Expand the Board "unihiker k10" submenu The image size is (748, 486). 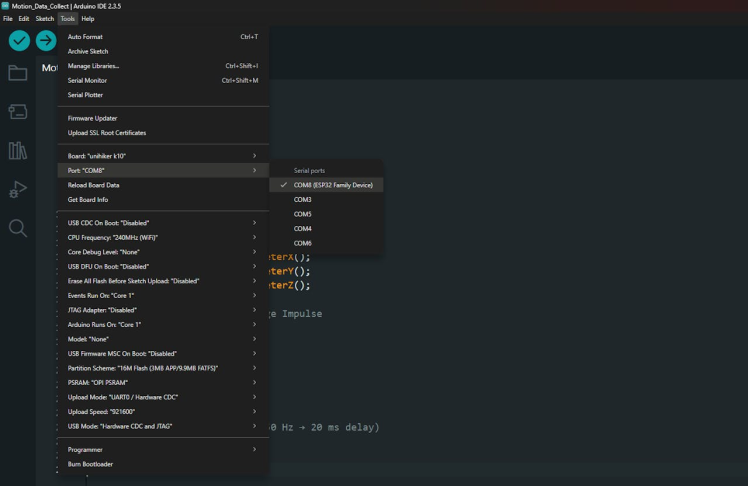tap(160, 156)
